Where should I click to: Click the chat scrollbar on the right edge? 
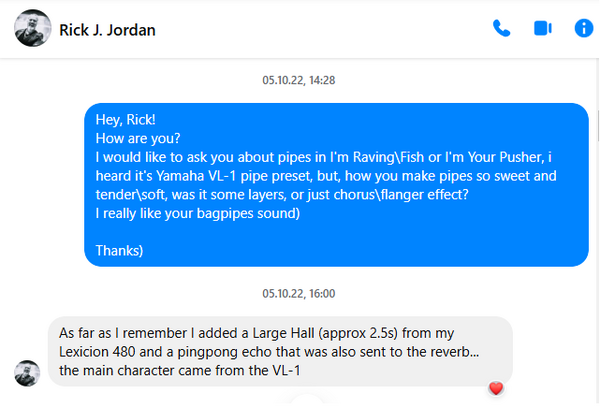598,126
